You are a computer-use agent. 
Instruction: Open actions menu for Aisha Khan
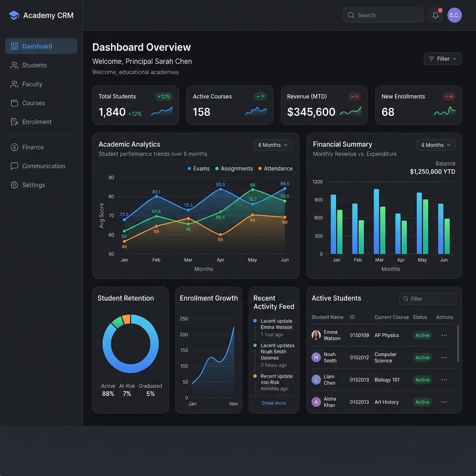coord(444,402)
